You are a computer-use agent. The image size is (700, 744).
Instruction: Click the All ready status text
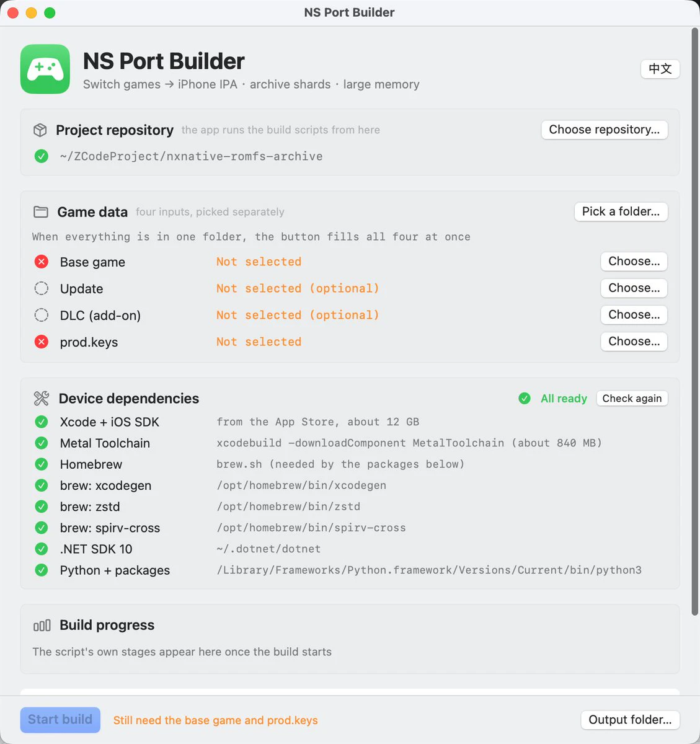pos(564,399)
